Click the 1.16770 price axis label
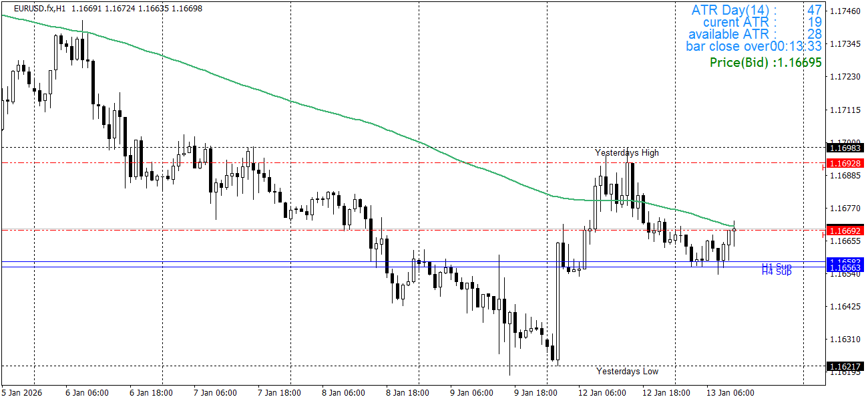868x401 pixels. [846, 209]
